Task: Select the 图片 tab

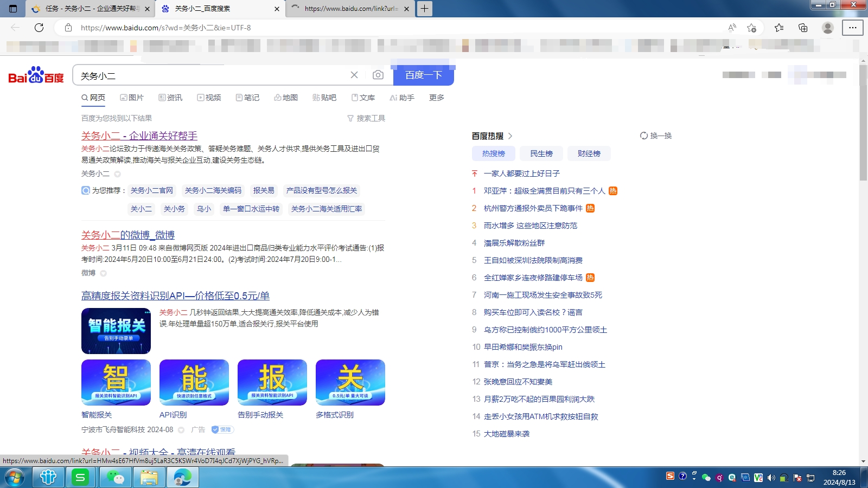Action: point(132,98)
